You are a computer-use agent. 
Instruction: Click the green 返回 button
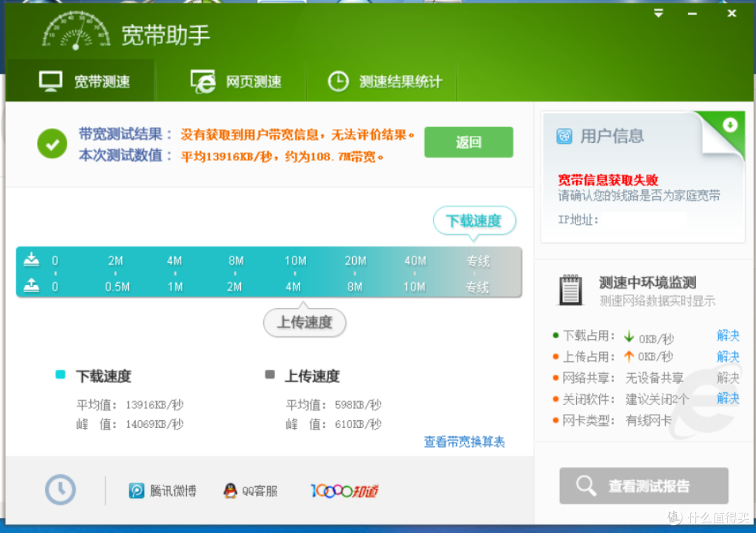[x=468, y=141]
